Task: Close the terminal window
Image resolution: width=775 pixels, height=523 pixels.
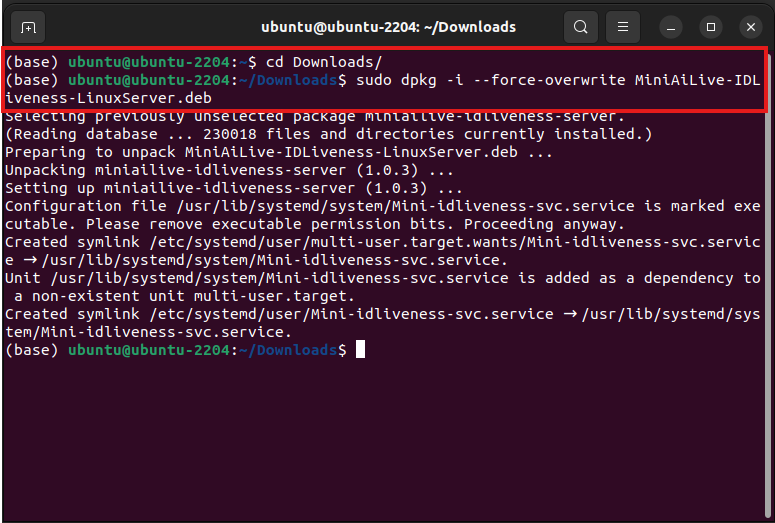Action: (750, 26)
